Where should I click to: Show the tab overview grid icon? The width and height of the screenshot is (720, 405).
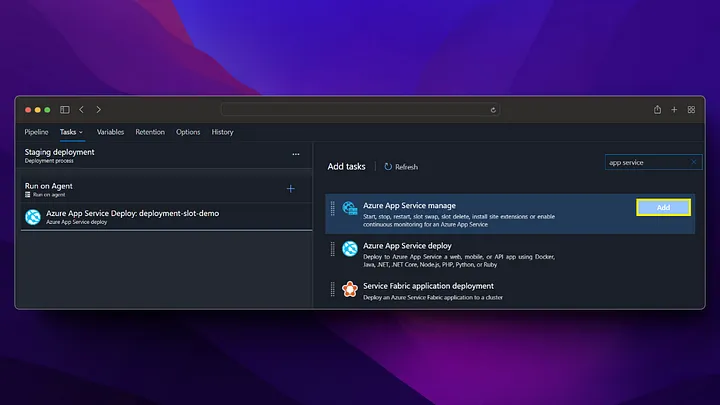pos(691,110)
